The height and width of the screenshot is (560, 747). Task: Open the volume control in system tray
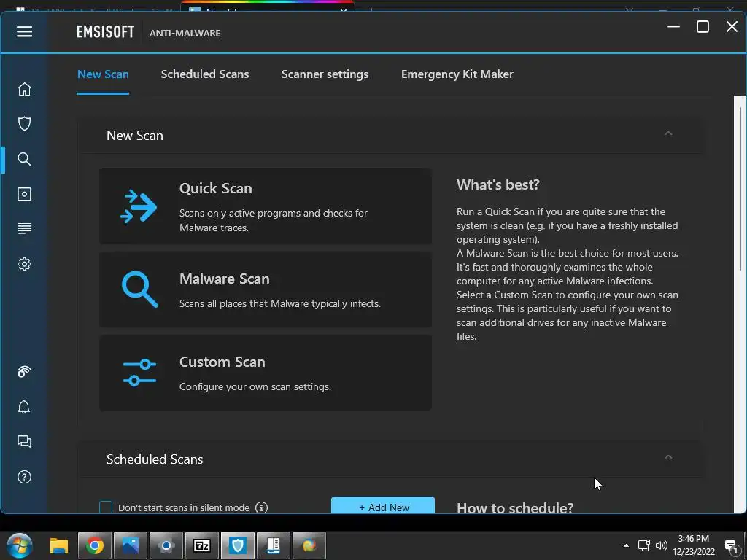tap(661, 545)
